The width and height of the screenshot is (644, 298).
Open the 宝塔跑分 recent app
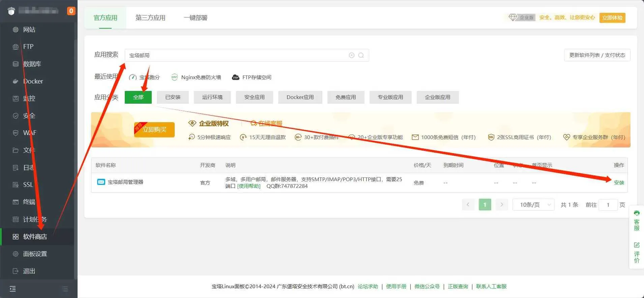[x=144, y=77]
